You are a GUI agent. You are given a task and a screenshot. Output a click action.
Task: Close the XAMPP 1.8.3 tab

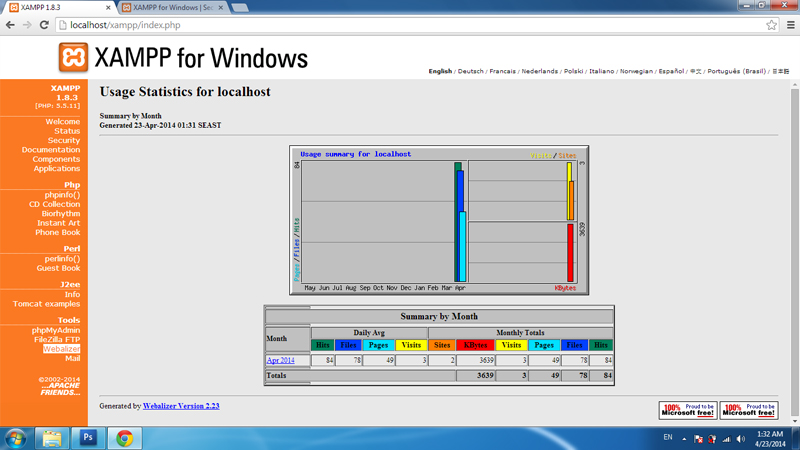pos(108,8)
